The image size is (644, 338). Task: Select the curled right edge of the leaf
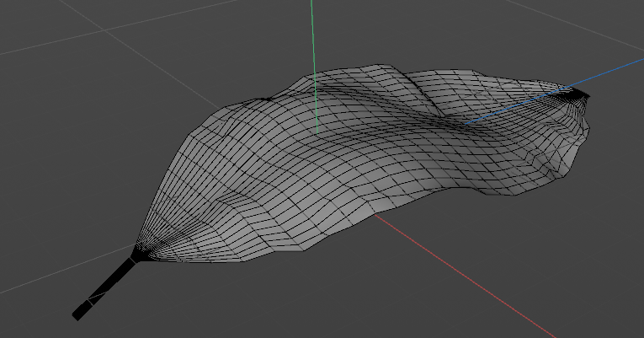coord(575,140)
